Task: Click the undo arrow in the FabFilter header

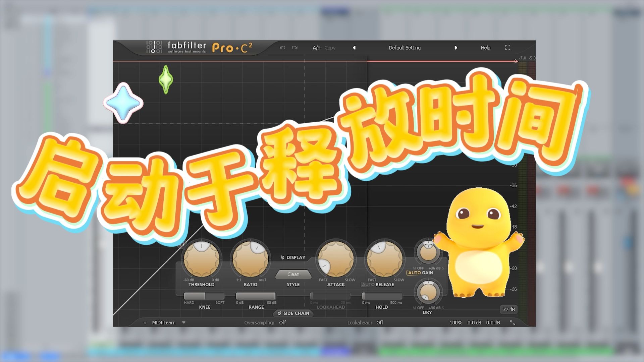Action: pos(282,48)
